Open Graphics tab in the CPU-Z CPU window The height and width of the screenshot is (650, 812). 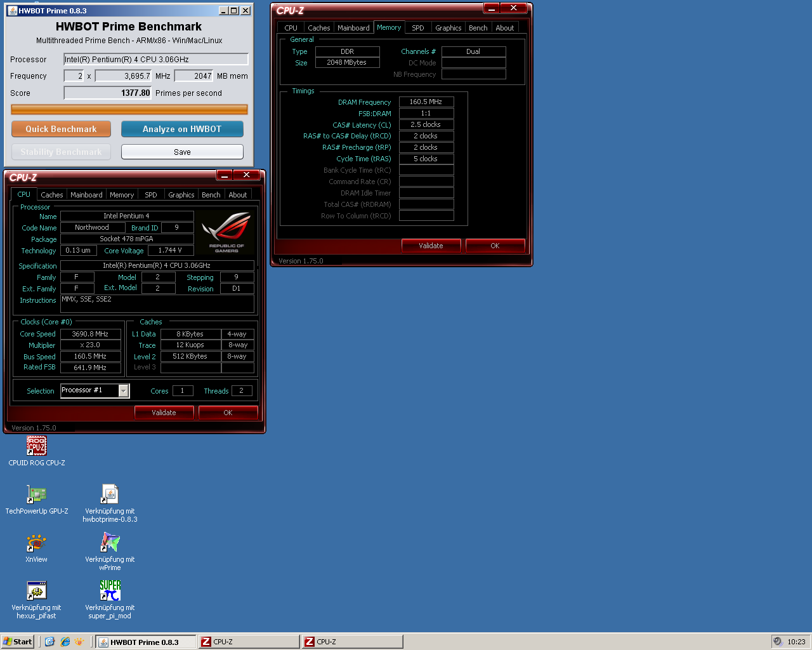pos(181,195)
